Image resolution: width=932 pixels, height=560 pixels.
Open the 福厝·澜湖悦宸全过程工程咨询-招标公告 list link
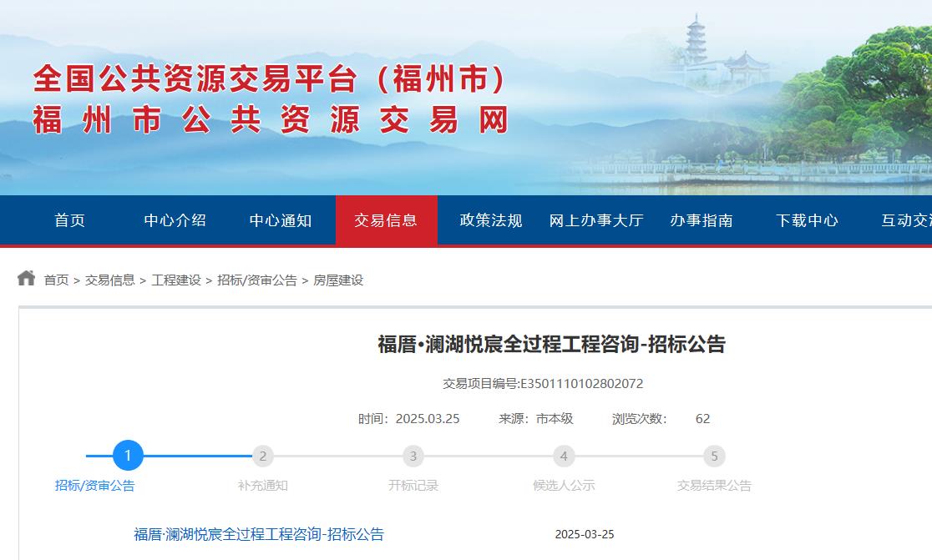coord(259,534)
